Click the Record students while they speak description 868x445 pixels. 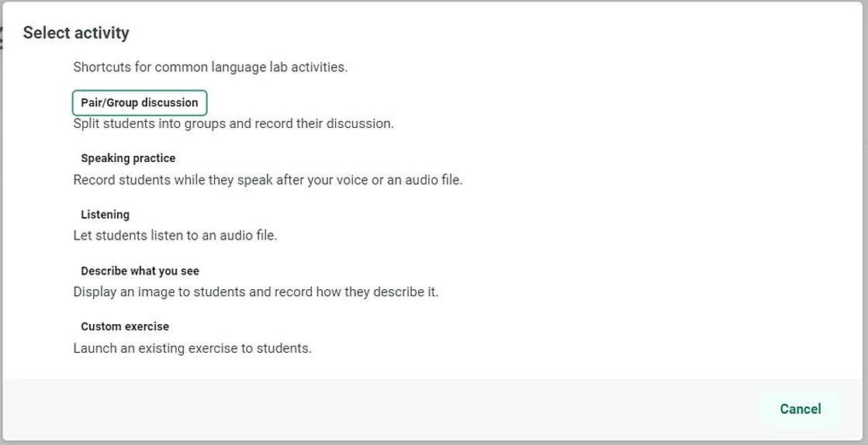(x=268, y=180)
